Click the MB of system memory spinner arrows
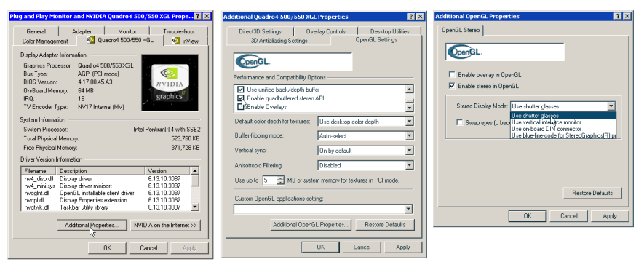Screen dimensions: 644x270 pos(280,180)
